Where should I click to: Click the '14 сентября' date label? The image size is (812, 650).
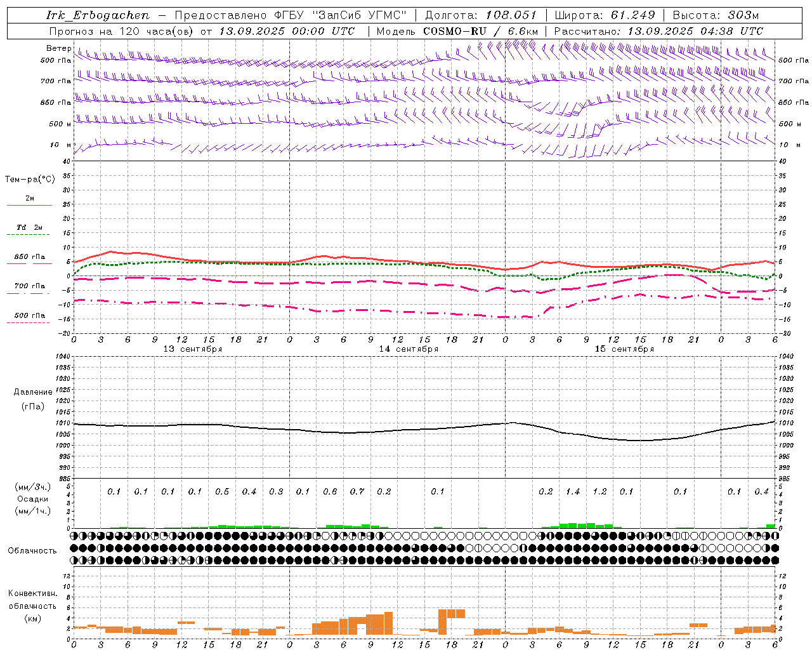click(409, 349)
